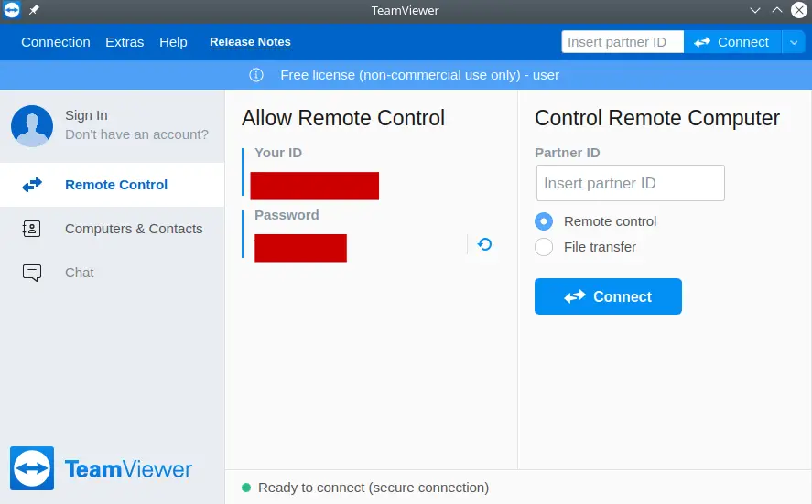Click the user profile avatar
The height and width of the screenshot is (504, 812).
[32, 125]
